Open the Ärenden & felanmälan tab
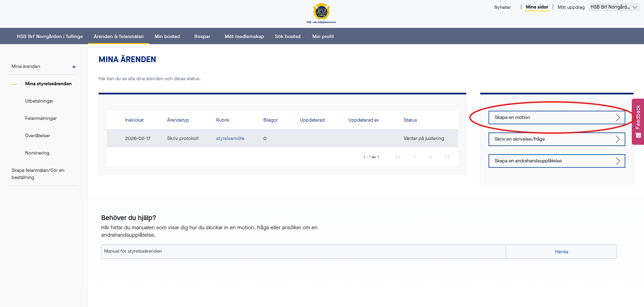644x307 pixels. point(118,36)
